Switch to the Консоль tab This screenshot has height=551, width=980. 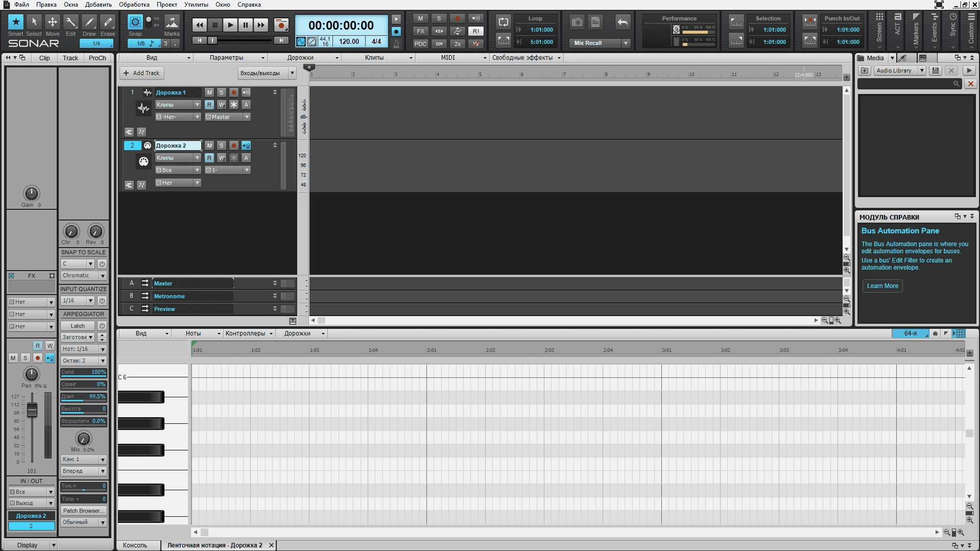click(x=135, y=545)
